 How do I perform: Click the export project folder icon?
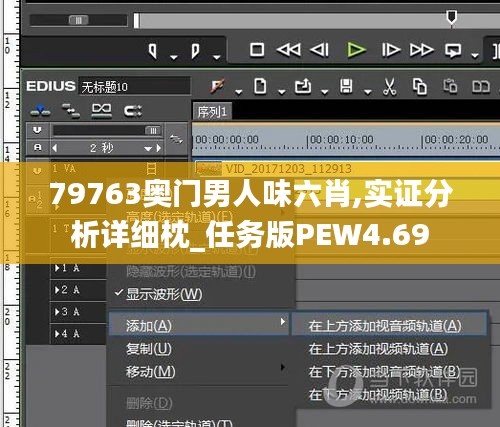click(303, 86)
